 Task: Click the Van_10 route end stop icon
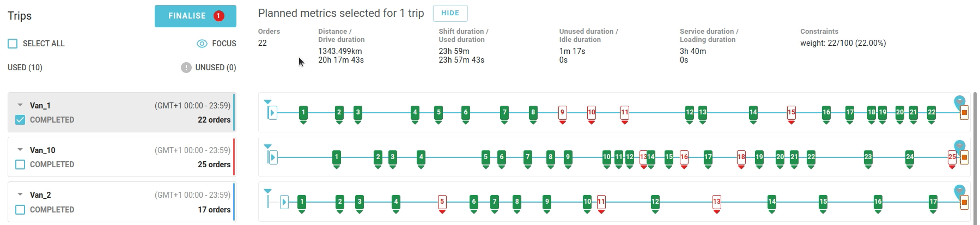(x=964, y=157)
